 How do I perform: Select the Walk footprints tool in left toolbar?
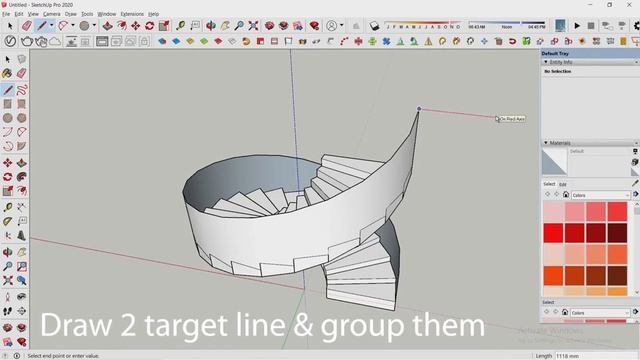click(x=7, y=311)
